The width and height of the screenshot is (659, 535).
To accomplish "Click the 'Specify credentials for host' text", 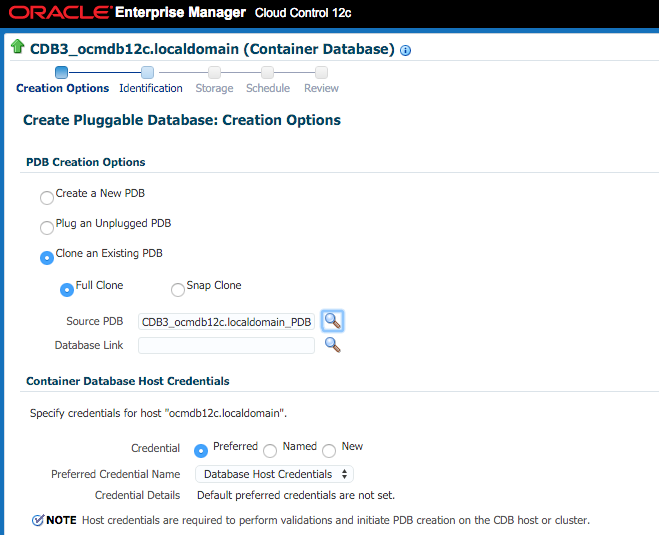I will coord(158,413).
